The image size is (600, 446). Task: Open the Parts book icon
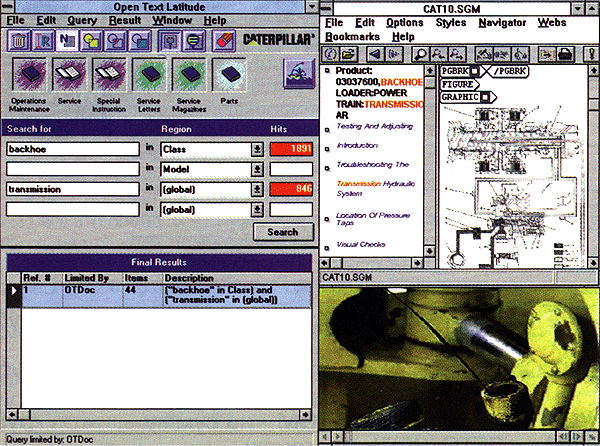pyautogui.click(x=229, y=74)
